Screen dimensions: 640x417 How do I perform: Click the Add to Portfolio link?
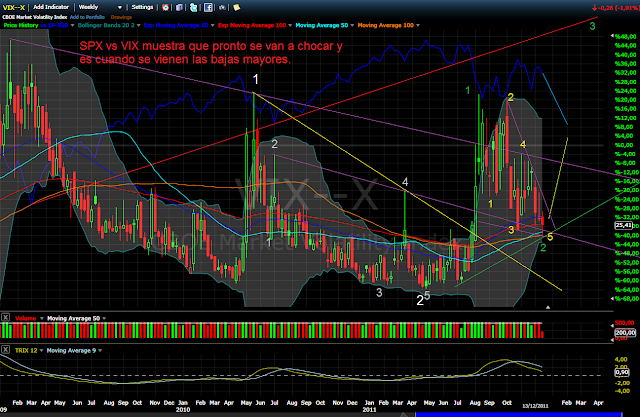87,17
